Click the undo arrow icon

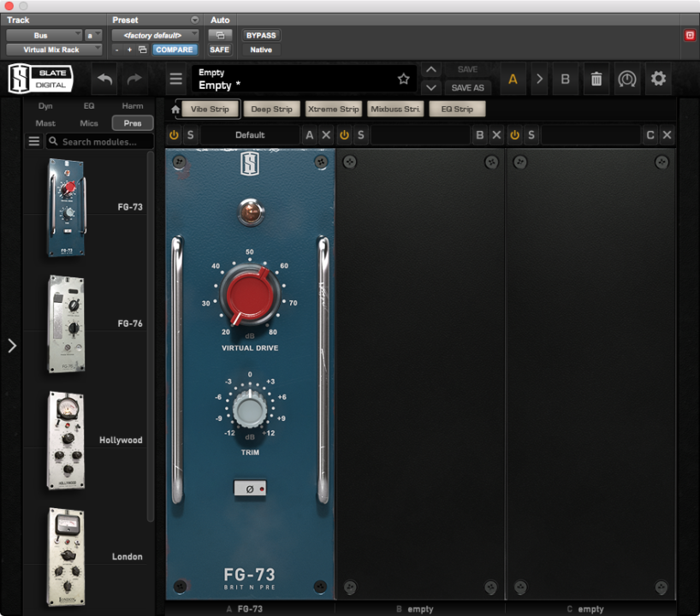click(x=104, y=79)
